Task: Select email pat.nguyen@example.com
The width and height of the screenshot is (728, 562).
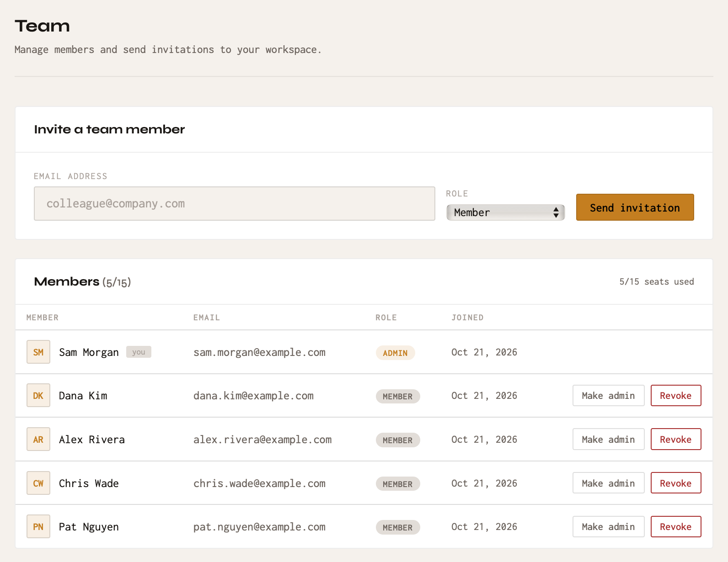Action: point(259,527)
